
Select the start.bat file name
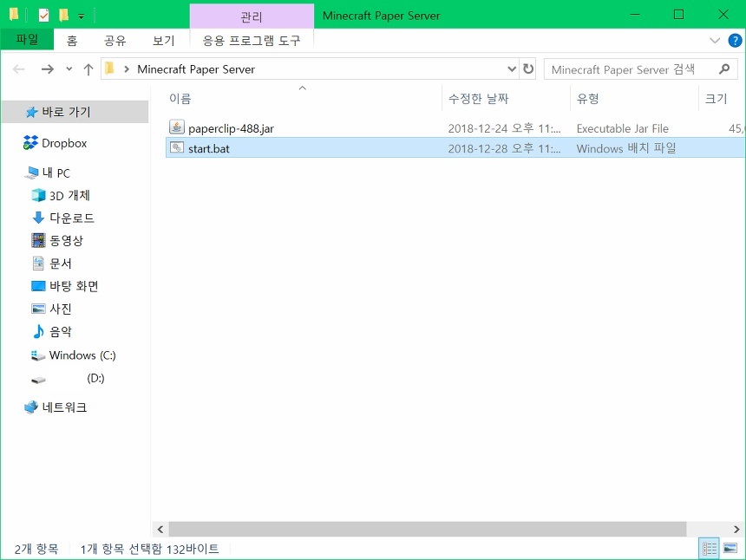pos(209,149)
